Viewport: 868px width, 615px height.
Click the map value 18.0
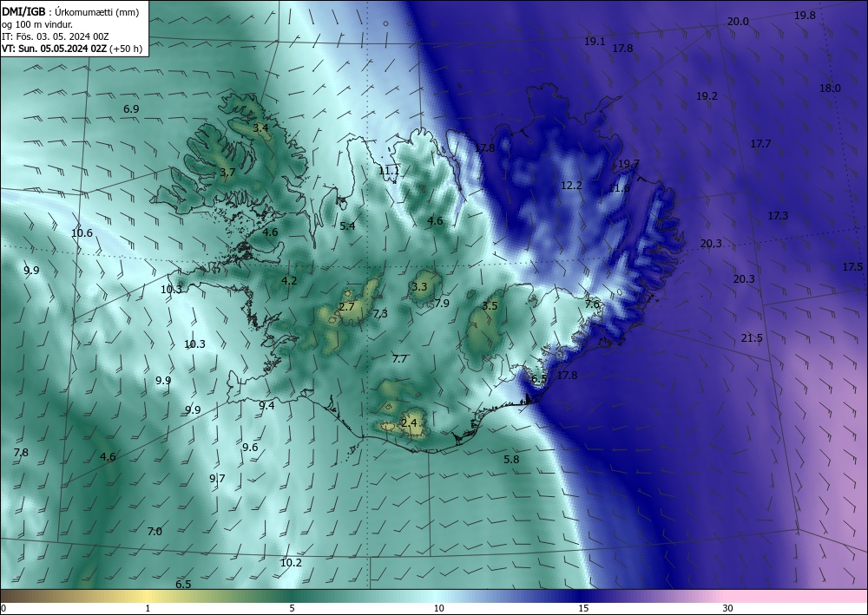830,88
